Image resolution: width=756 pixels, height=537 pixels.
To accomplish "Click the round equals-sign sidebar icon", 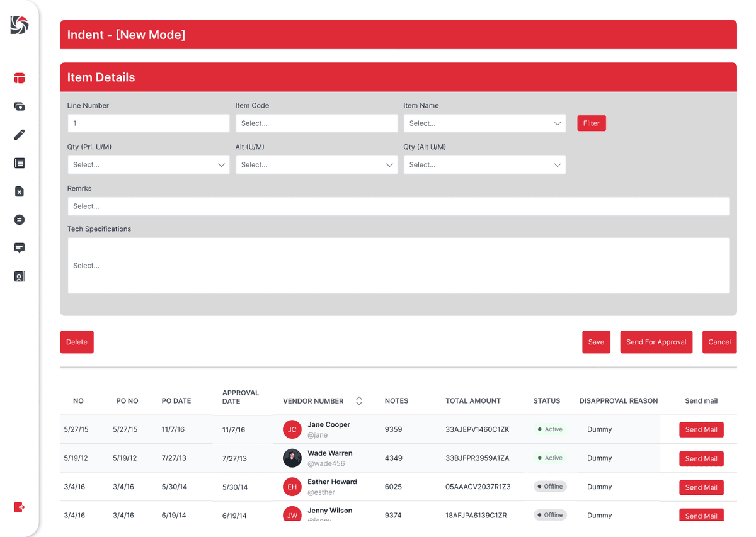I will 20,220.
